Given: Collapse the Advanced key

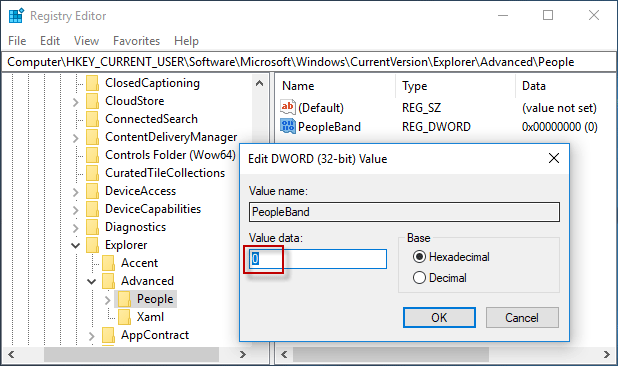Looking at the screenshot, I should (x=91, y=281).
